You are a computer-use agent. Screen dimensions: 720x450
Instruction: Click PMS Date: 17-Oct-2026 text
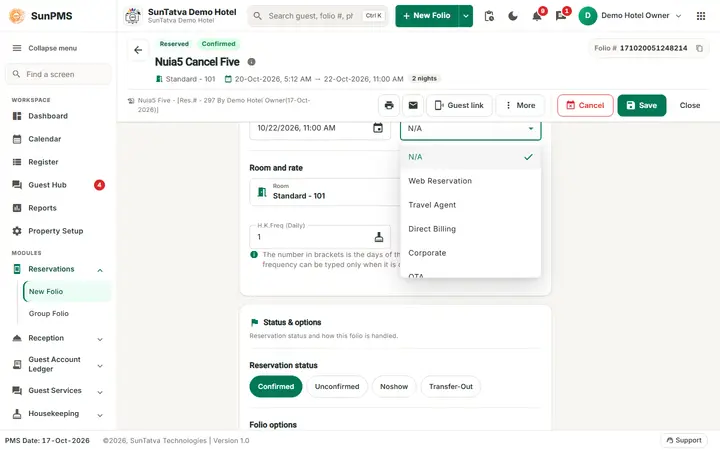pyautogui.click(x=47, y=440)
